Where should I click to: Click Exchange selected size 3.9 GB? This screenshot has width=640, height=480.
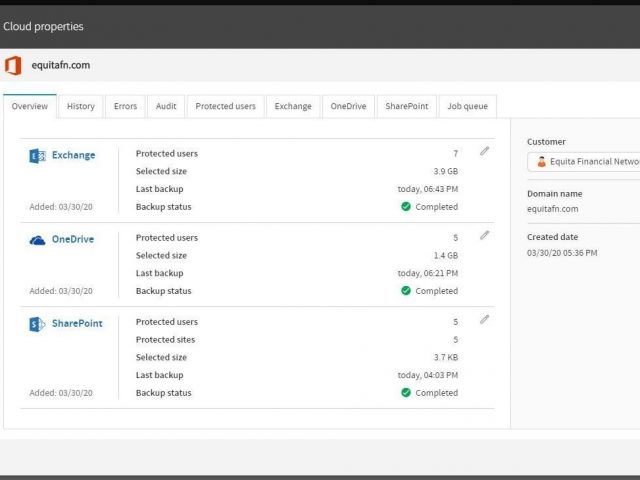[x=446, y=171]
